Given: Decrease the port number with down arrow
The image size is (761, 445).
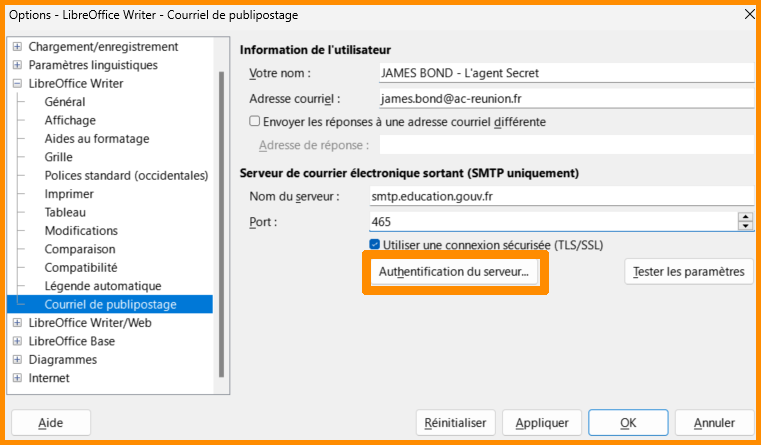Looking at the screenshot, I should pos(745,226).
